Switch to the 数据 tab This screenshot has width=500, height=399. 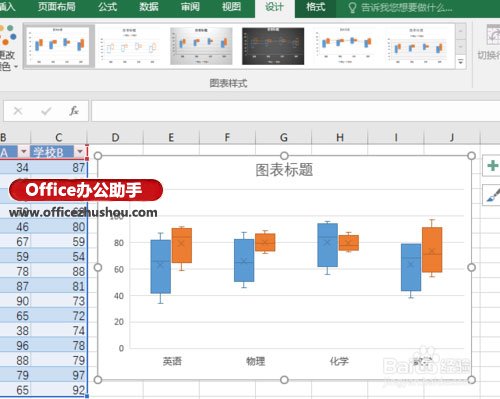149,7
